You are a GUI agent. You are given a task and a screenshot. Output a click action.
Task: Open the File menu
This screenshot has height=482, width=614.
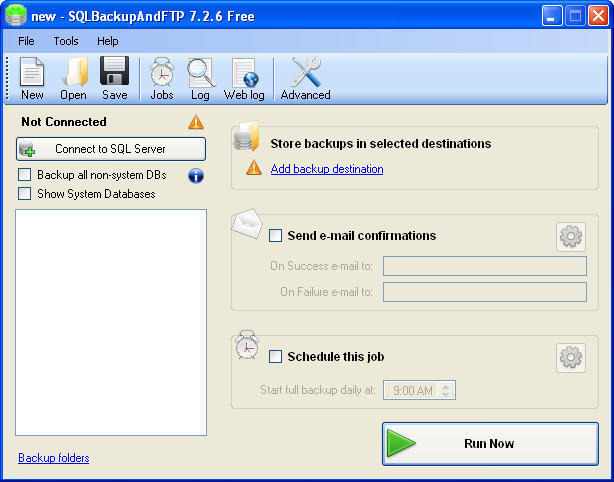coord(26,41)
